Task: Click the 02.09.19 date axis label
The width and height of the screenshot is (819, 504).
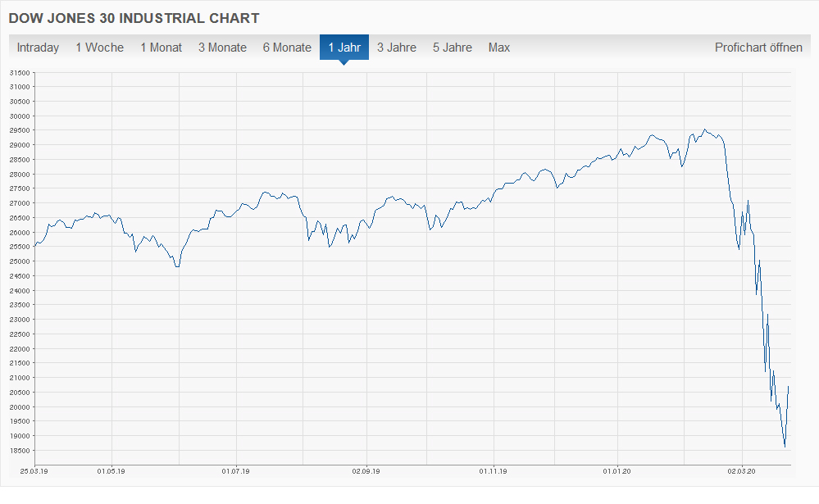Action: click(x=365, y=470)
